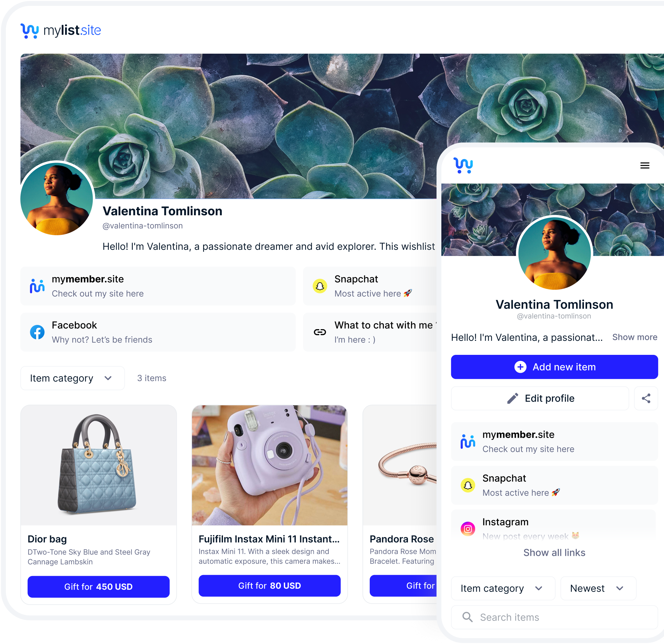
Task: Click Valentina's large profile avatar on desktop
Action: [x=57, y=199]
